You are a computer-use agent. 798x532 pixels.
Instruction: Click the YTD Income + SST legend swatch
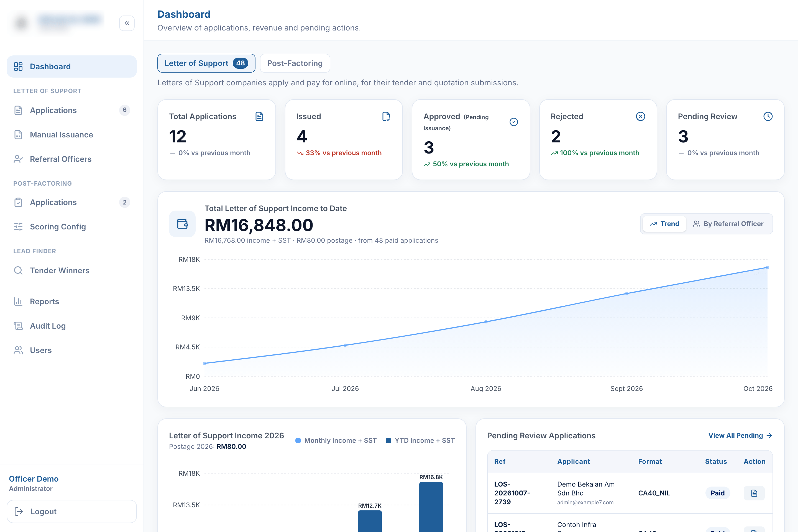[x=388, y=440]
